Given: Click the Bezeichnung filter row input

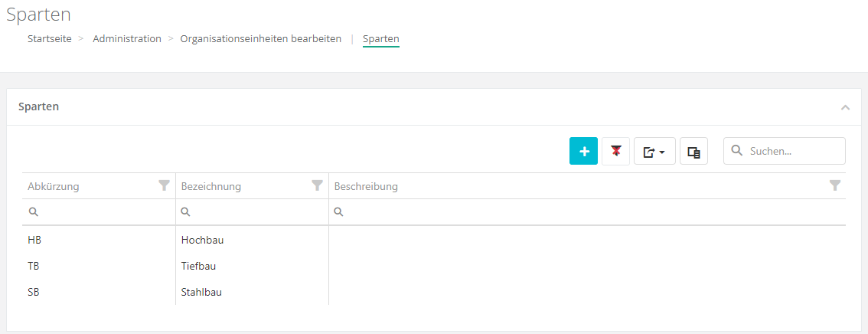Looking at the screenshot, I should click(256, 212).
